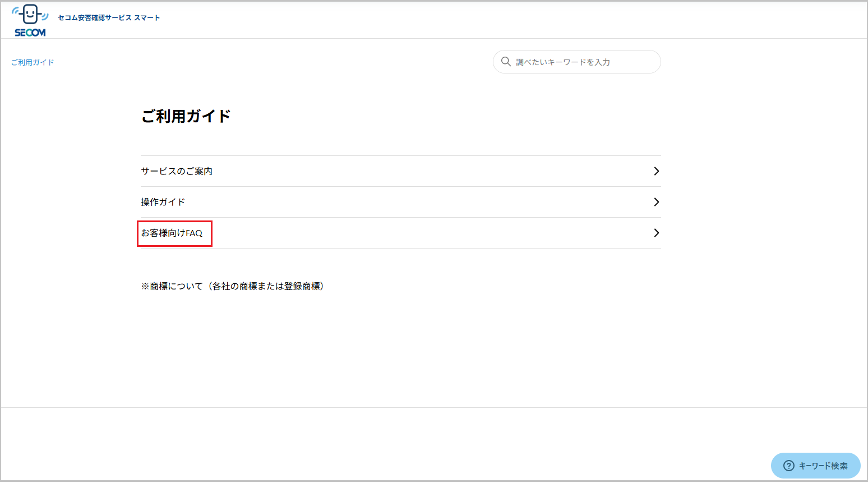Image resolution: width=868 pixels, height=483 pixels.
Task: Focus the 調べたいキーワードを入力 search field
Action: pos(577,62)
